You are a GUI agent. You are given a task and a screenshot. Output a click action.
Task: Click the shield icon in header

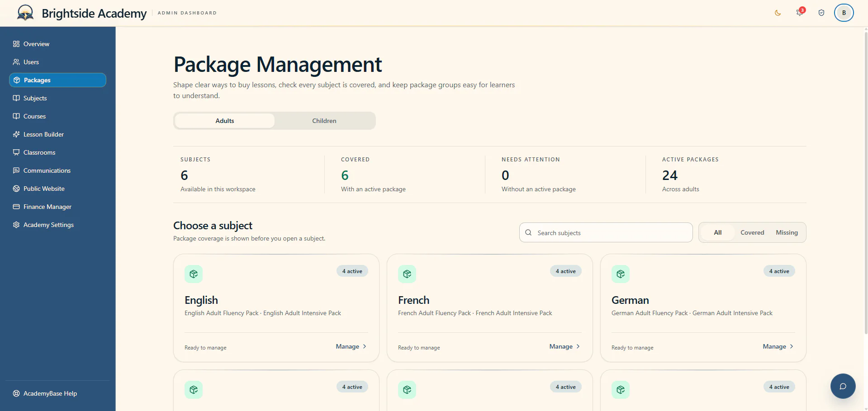[821, 13]
